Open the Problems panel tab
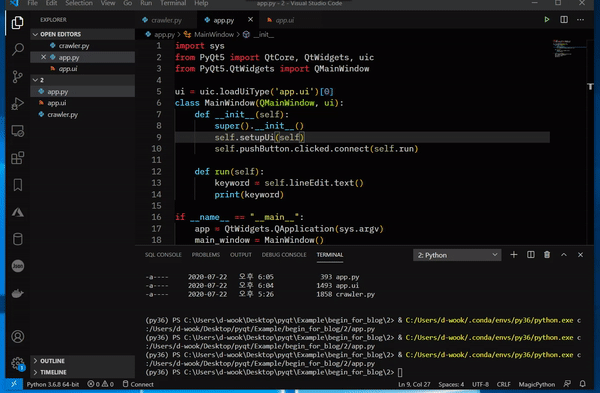Viewport: 600px width, 393px height. click(x=206, y=255)
